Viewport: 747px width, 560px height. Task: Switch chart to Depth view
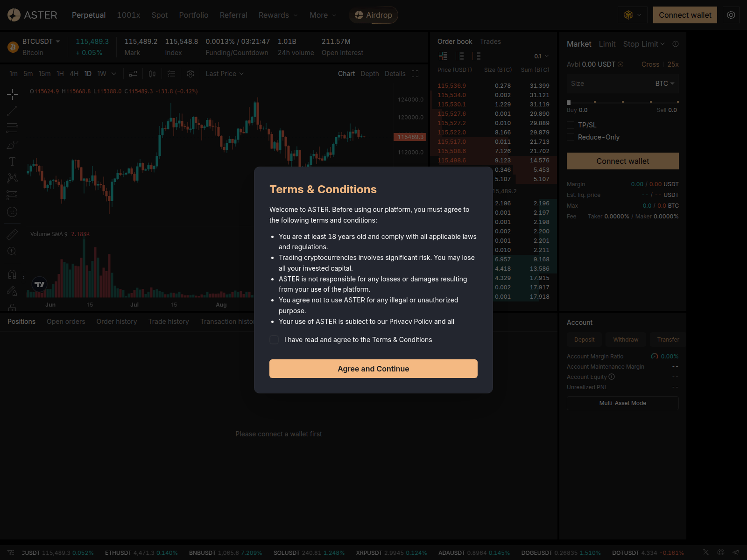[x=370, y=74]
